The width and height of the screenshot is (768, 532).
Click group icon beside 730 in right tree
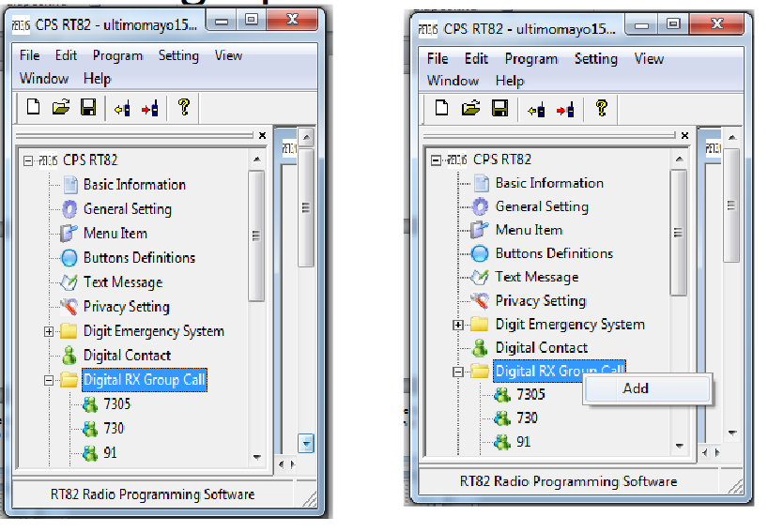coord(502,418)
